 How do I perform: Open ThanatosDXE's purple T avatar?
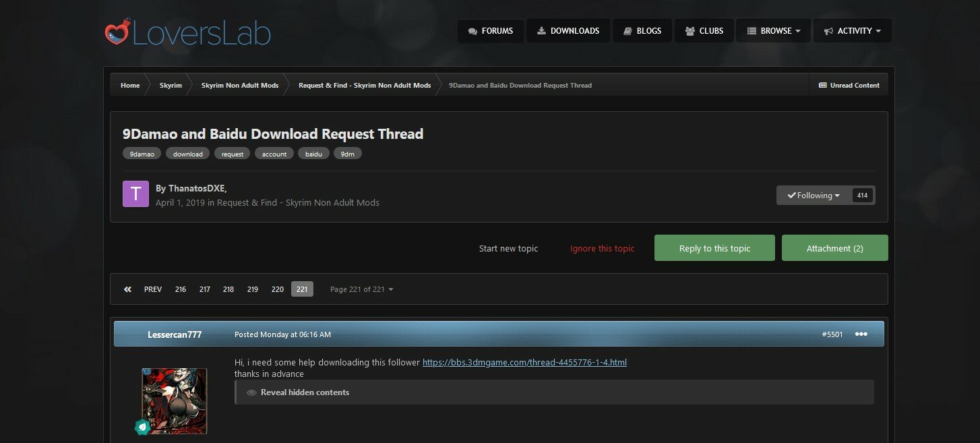pyautogui.click(x=135, y=194)
